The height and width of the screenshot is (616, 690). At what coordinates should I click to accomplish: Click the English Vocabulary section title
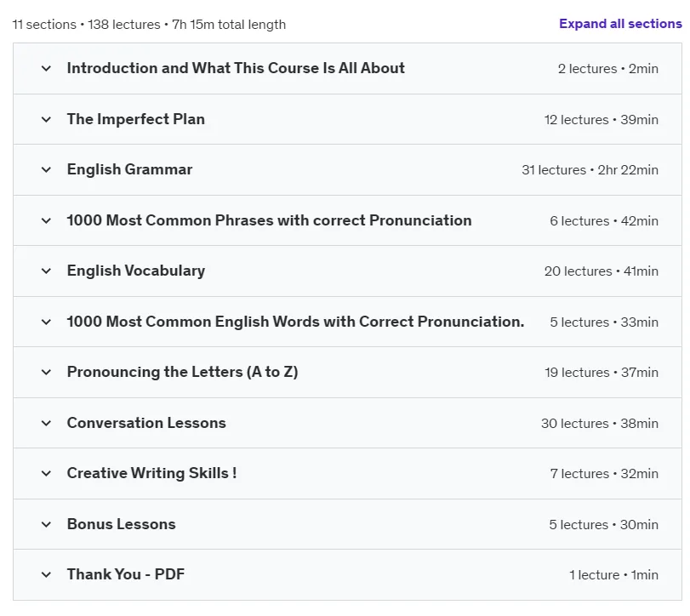pyautogui.click(x=135, y=271)
